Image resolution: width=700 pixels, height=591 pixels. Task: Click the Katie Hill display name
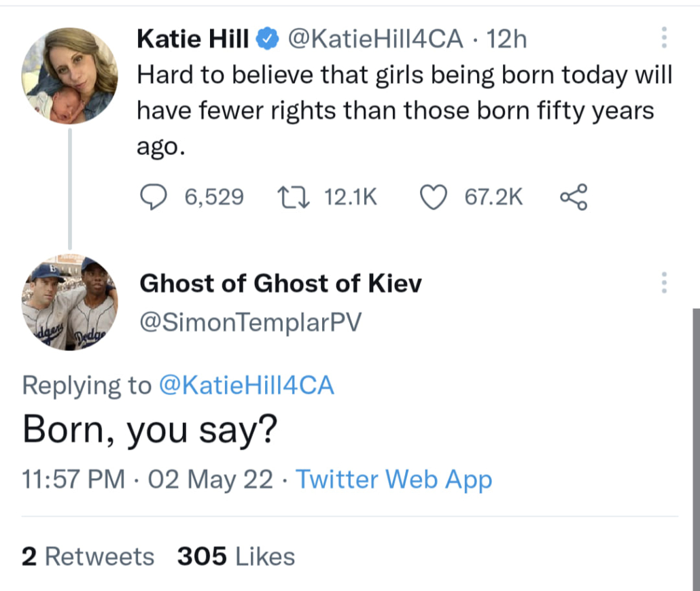[193, 40]
